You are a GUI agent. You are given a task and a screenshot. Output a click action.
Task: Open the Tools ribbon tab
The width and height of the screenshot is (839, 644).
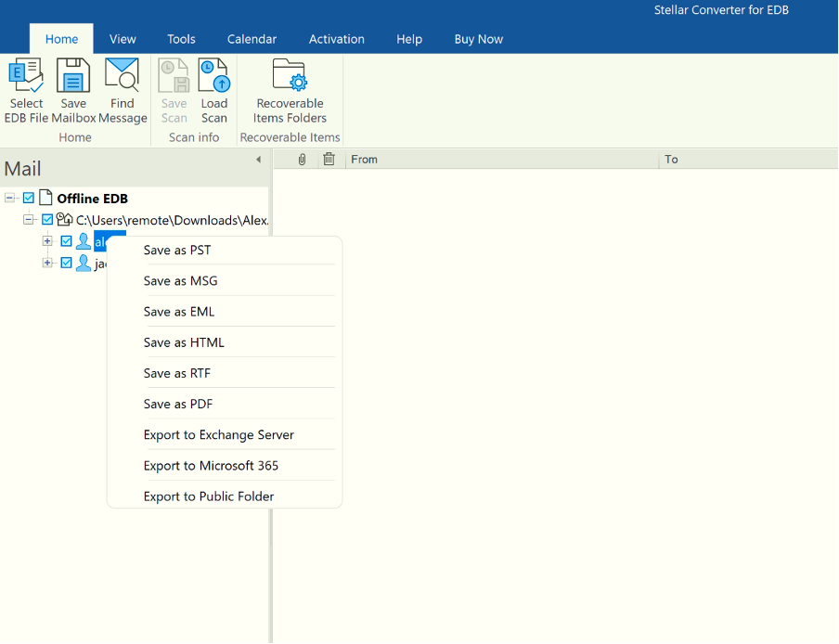(181, 39)
